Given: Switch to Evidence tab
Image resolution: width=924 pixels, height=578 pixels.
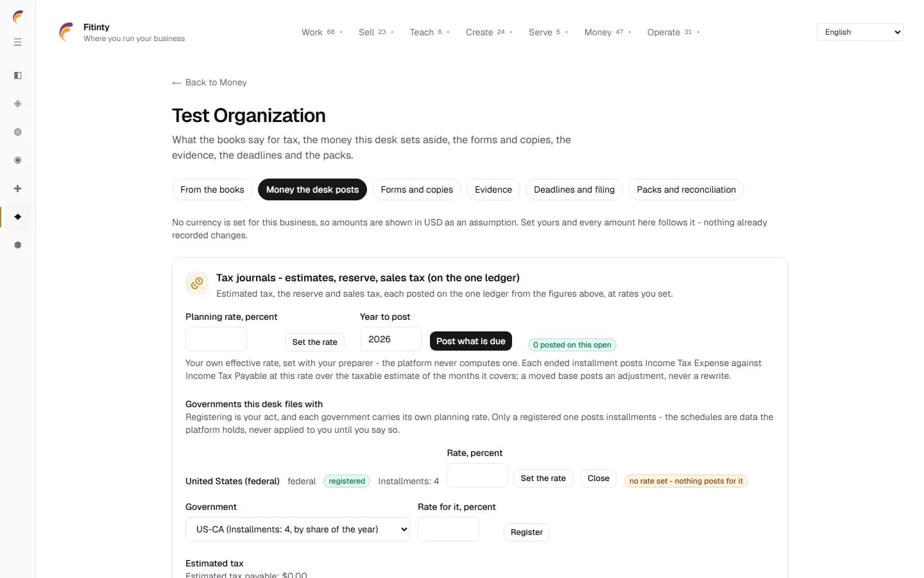Looking at the screenshot, I should (x=493, y=189).
